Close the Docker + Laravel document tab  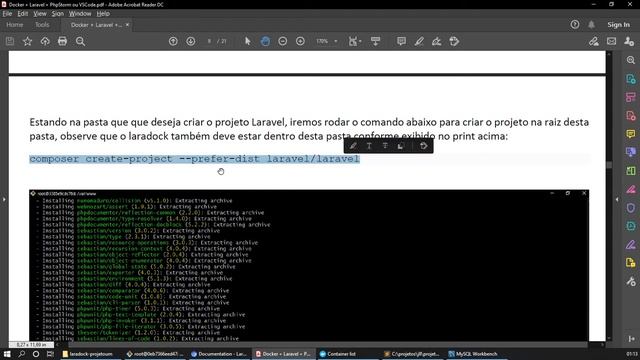pos(127,25)
